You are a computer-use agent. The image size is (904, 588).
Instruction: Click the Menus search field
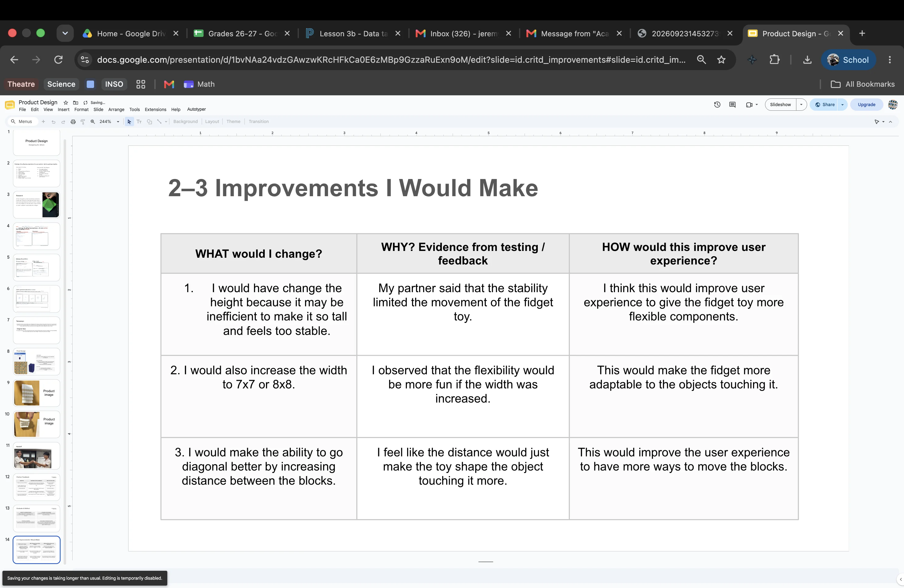point(23,121)
